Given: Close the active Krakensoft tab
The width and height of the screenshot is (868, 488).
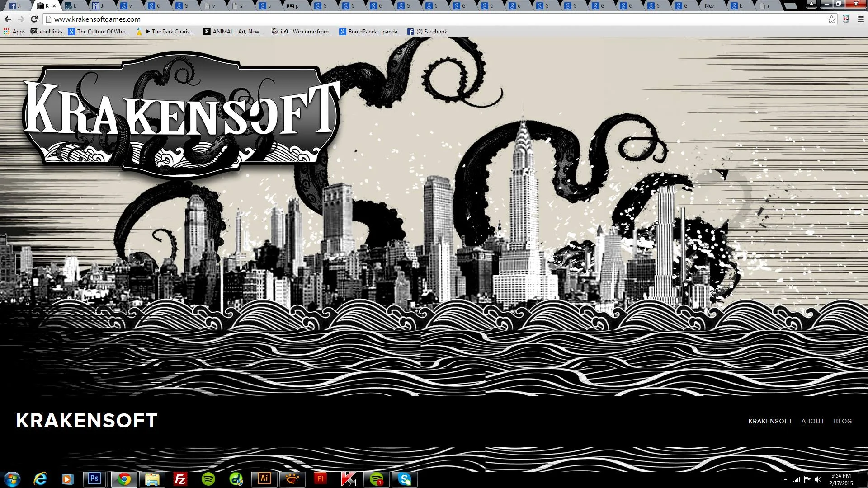Looking at the screenshot, I should tap(54, 6).
